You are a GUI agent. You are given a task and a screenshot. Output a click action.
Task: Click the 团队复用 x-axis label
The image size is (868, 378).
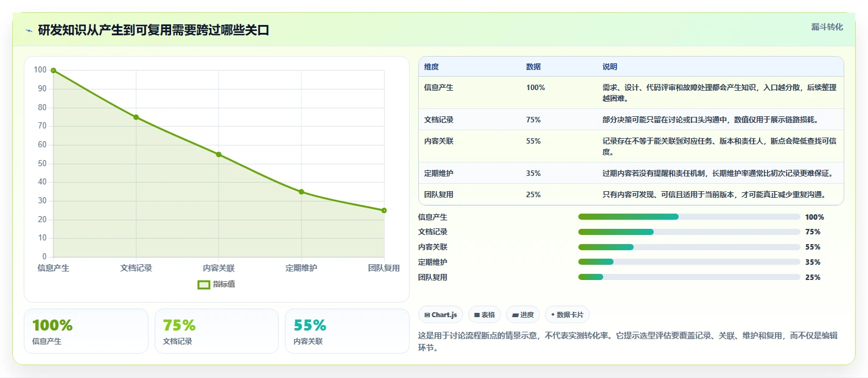pyautogui.click(x=384, y=268)
